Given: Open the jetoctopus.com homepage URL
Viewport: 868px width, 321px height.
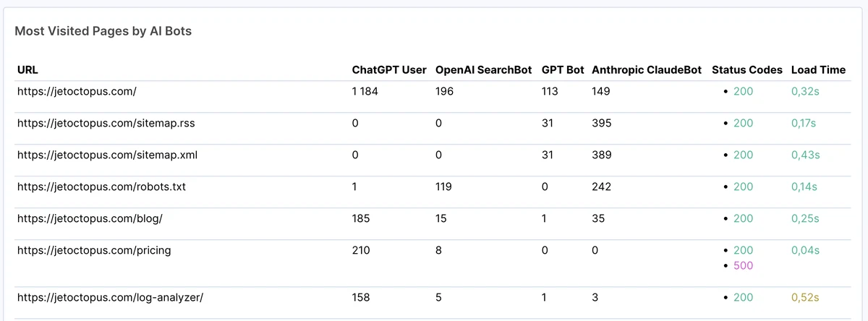Looking at the screenshot, I should coord(77,92).
